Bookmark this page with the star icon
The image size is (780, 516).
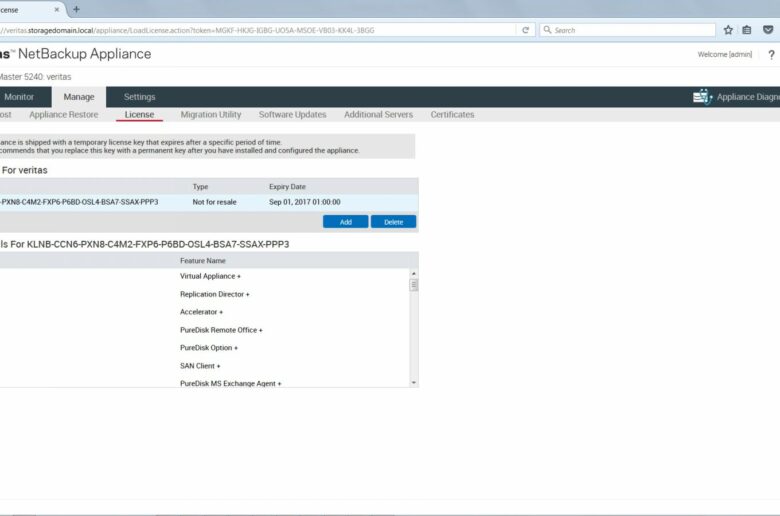[x=728, y=30]
